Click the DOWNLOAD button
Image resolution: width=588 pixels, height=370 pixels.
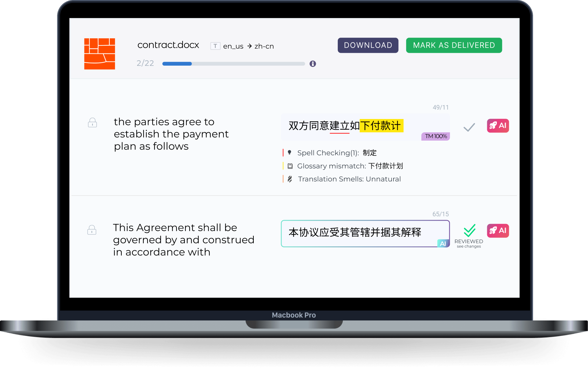(368, 45)
